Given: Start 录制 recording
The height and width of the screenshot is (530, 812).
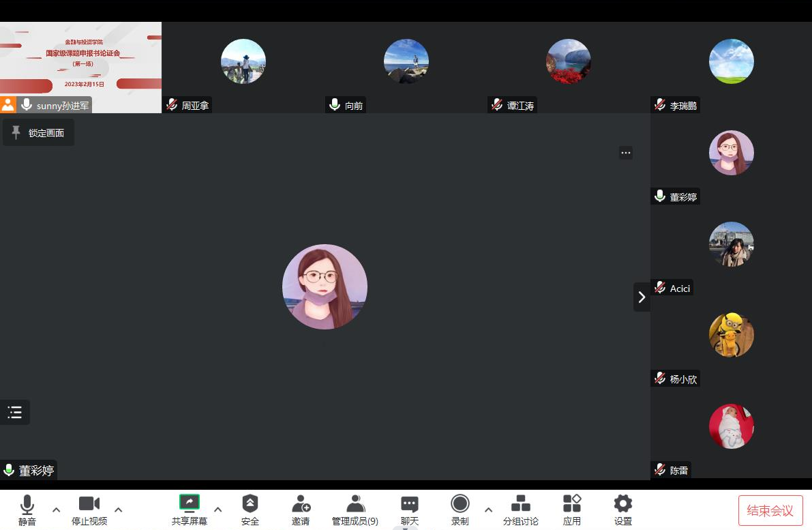Looking at the screenshot, I should tap(460, 505).
